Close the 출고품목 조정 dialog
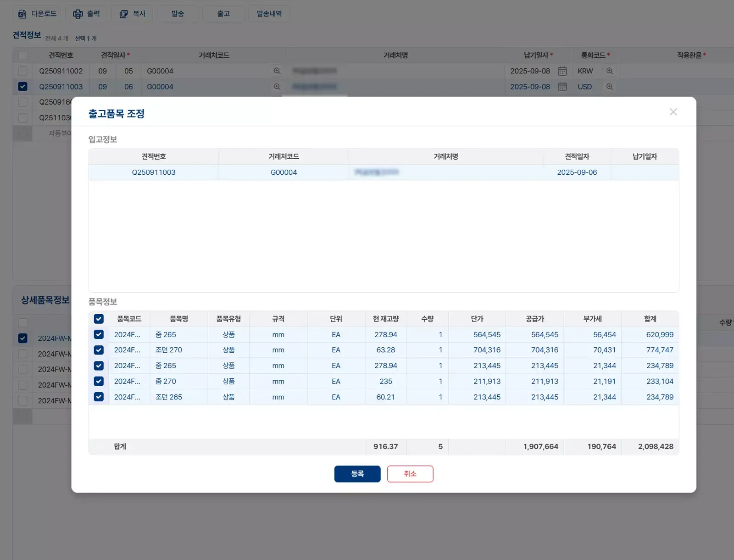 673,112
